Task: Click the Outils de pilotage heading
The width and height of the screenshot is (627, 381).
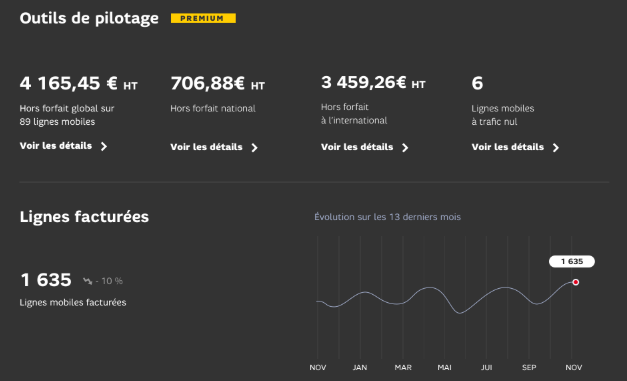Action: (89, 18)
